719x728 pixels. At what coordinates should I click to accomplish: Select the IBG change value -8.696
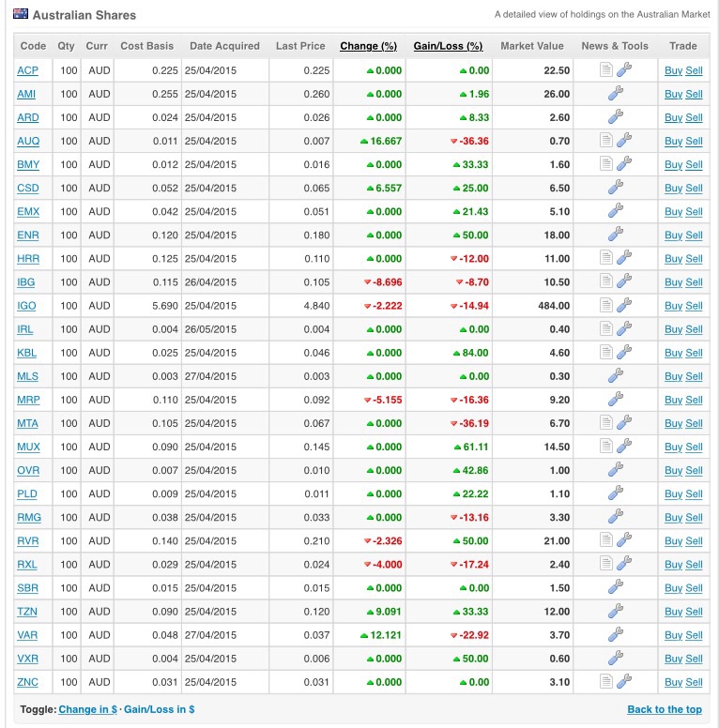coord(387,282)
